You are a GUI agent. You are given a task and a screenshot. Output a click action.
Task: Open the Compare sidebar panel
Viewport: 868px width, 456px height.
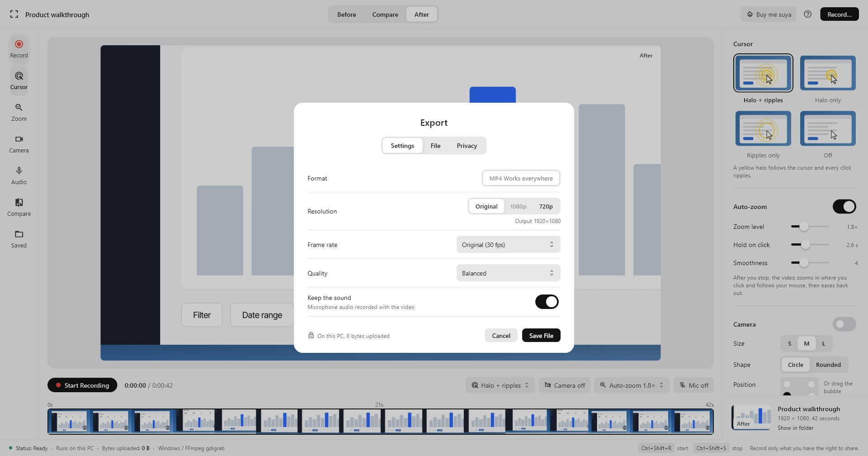(x=19, y=207)
